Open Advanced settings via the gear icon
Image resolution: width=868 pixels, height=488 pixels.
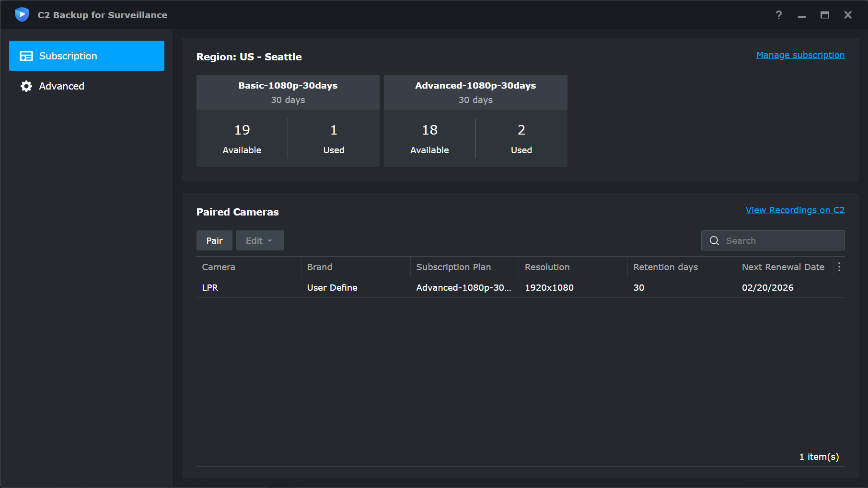click(x=26, y=86)
